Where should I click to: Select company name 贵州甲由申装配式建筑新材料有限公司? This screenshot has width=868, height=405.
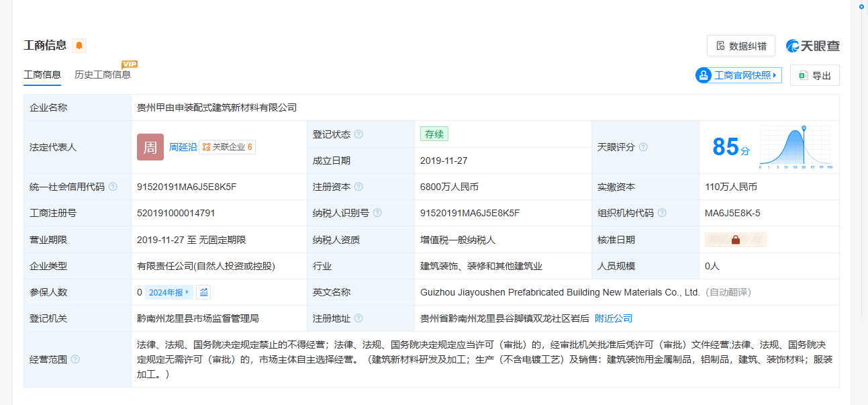217,107
